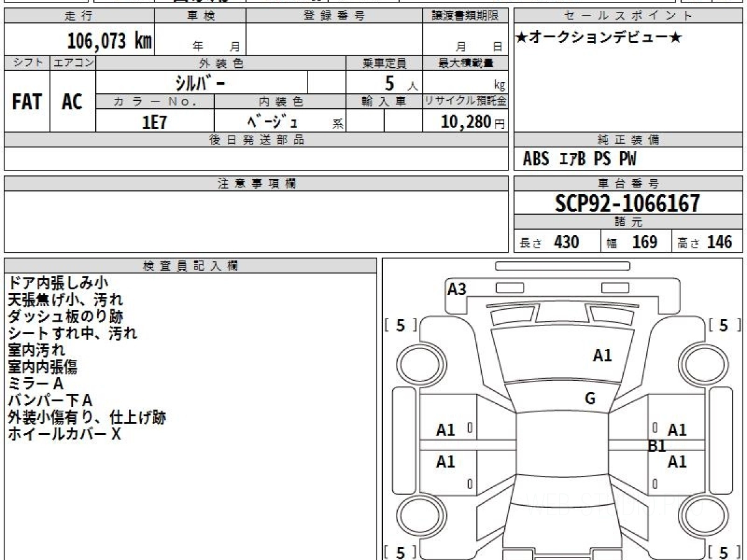
Task: Click the 純正装備 header
Action: coord(629,140)
